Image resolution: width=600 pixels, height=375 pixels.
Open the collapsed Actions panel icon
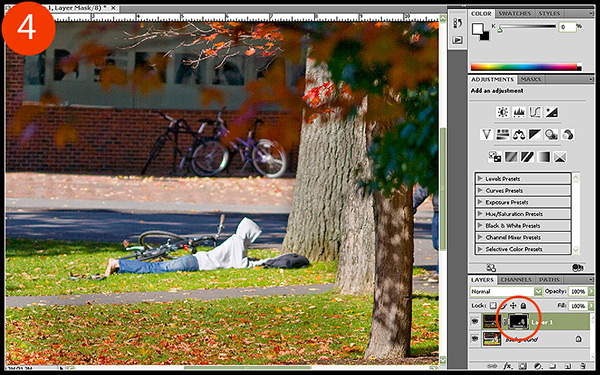click(457, 40)
